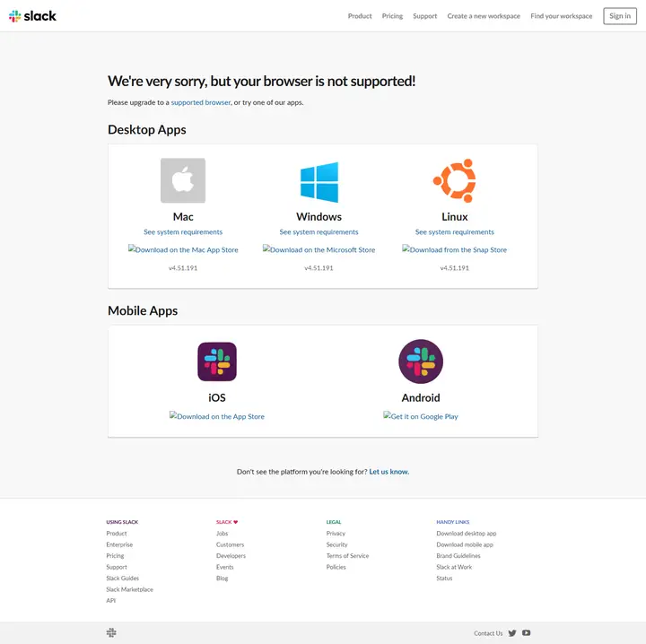Image resolution: width=646 pixels, height=644 pixels.
Task: Select Find your workspace
Action: [x=561, y=16]
